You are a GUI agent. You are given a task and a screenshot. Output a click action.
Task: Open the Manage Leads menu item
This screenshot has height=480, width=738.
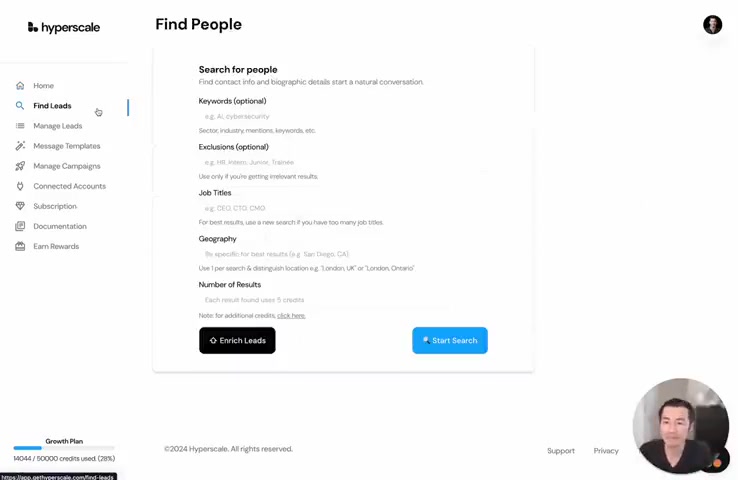point(57,126)
